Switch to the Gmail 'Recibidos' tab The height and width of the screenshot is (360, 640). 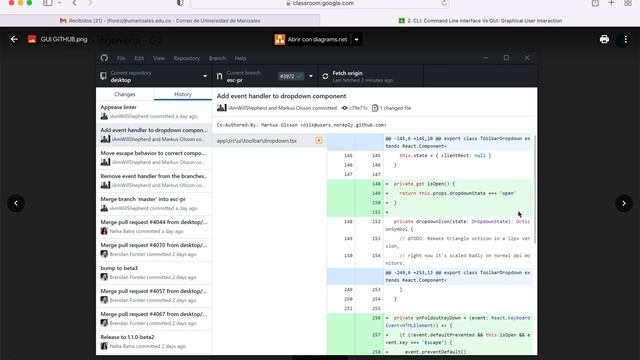(160, 20)
